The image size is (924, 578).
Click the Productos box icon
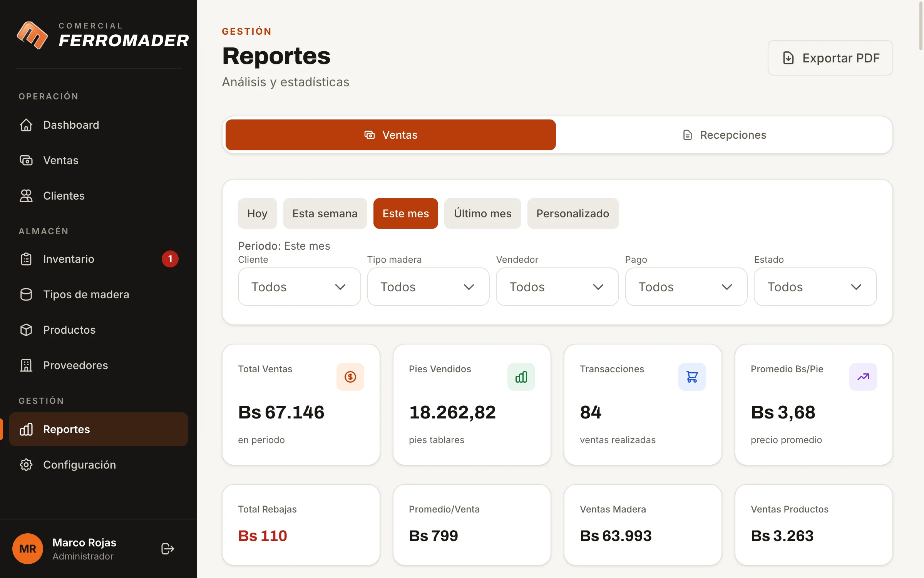point(26,330)
